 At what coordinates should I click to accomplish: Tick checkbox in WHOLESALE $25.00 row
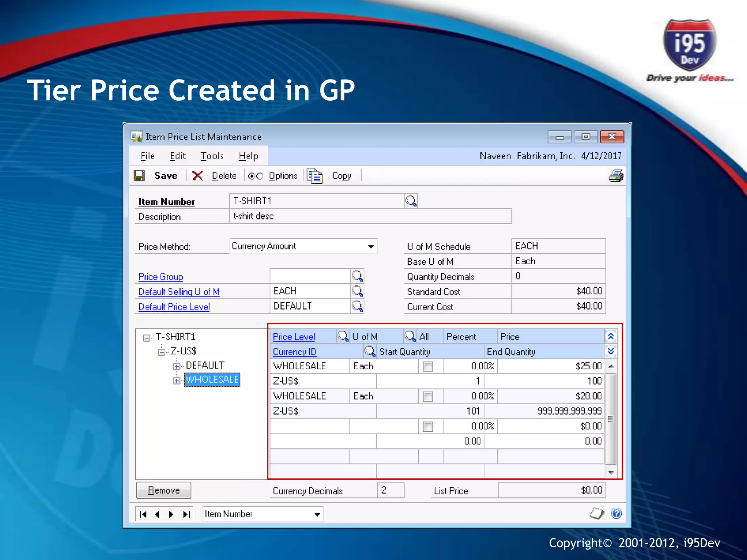(428, 366)
